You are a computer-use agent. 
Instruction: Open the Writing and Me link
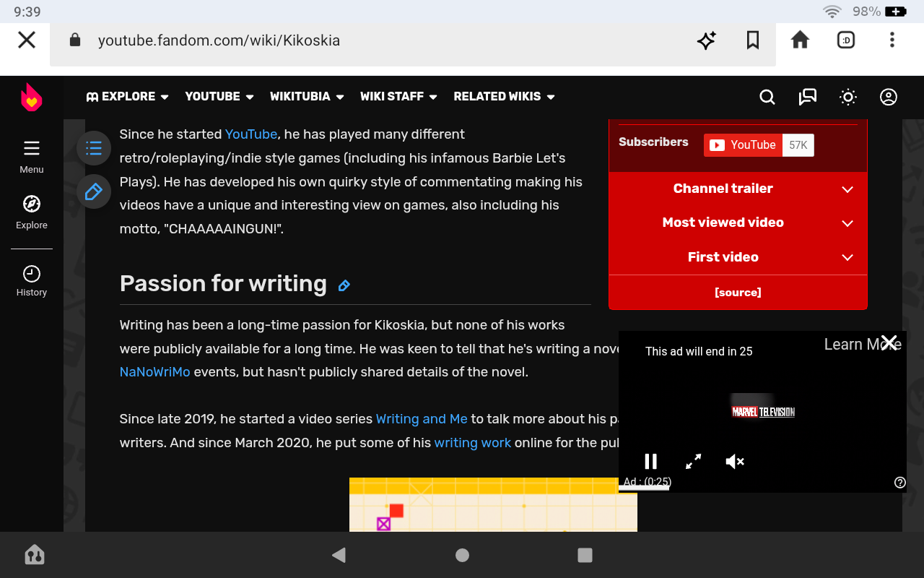point(422,419)
